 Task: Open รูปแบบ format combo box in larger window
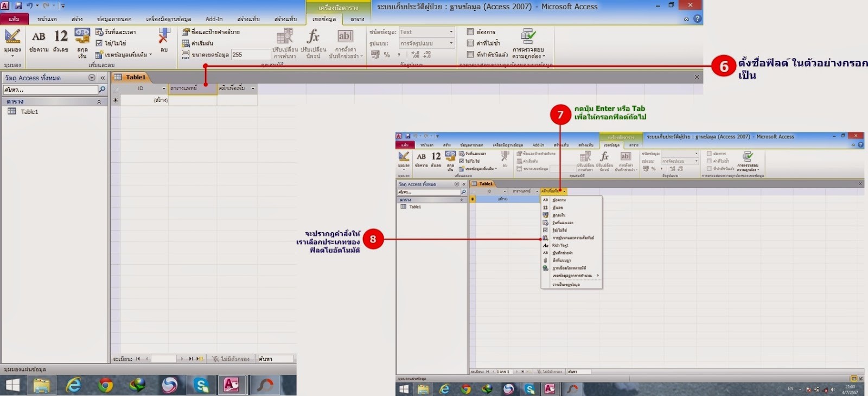coord(427,43)
